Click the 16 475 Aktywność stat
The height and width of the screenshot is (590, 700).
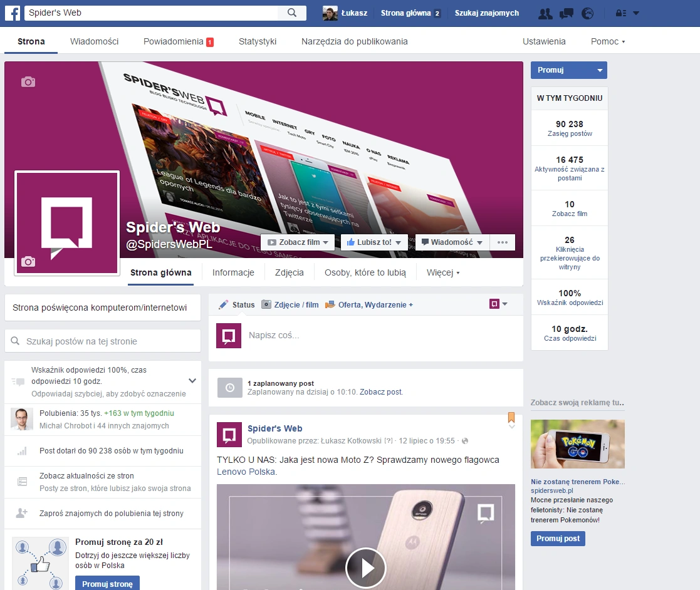(570, 168)
